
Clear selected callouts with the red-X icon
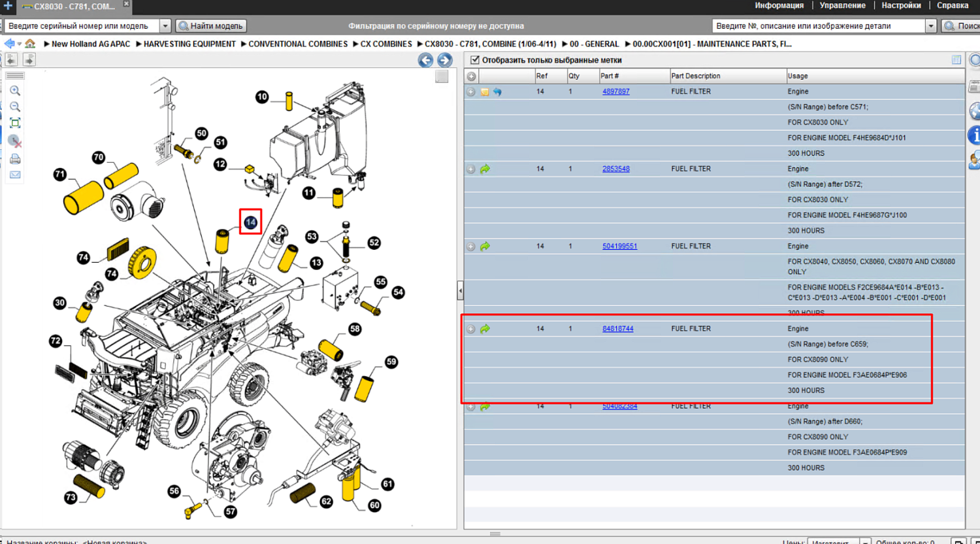[15, 141]
